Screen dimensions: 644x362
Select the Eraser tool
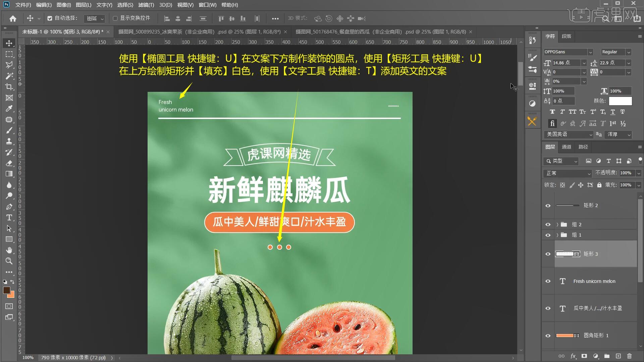[x=9, y=163]
